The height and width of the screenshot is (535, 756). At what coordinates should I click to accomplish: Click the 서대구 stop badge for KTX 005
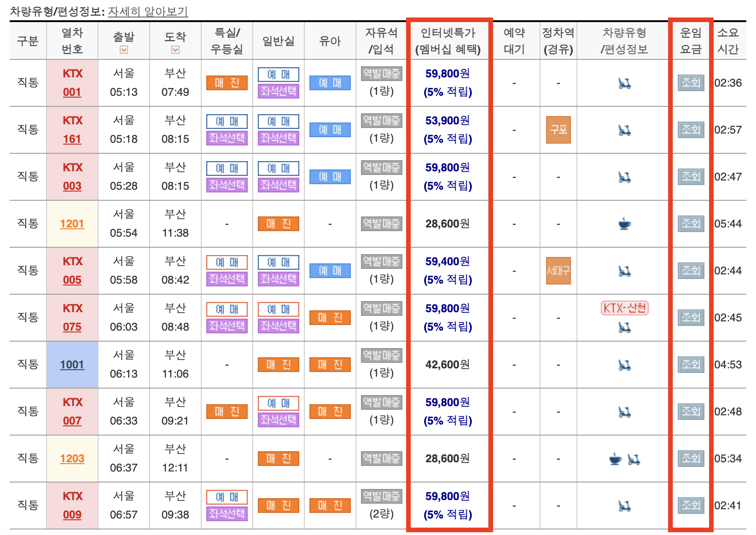[558, 272]
